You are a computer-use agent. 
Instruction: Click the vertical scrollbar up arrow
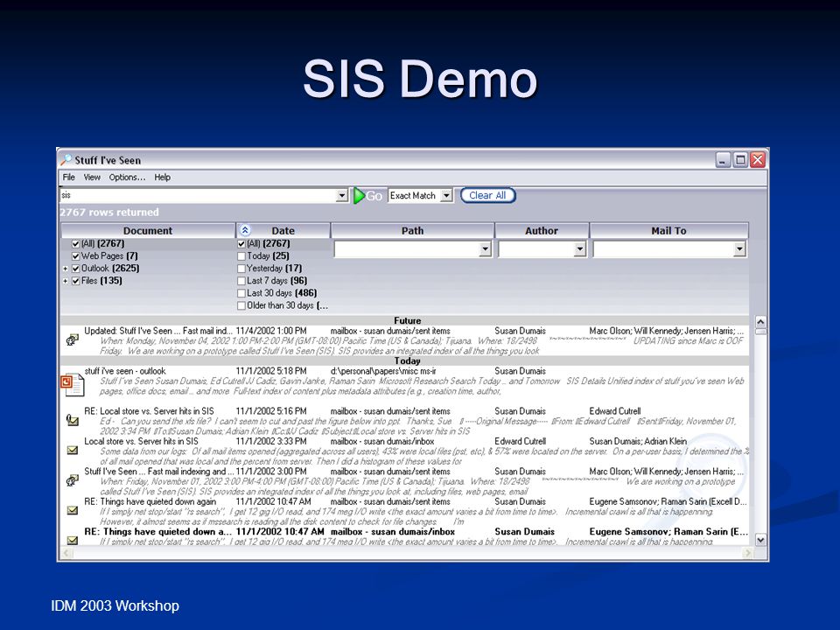(x=760, y=321)
